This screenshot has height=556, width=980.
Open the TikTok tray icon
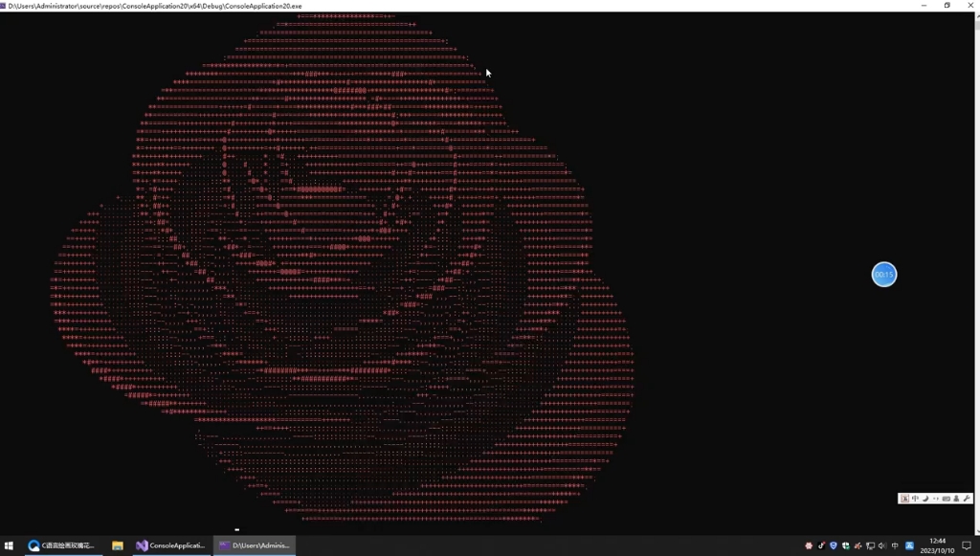pyautogui.click(x=821, y=546)
